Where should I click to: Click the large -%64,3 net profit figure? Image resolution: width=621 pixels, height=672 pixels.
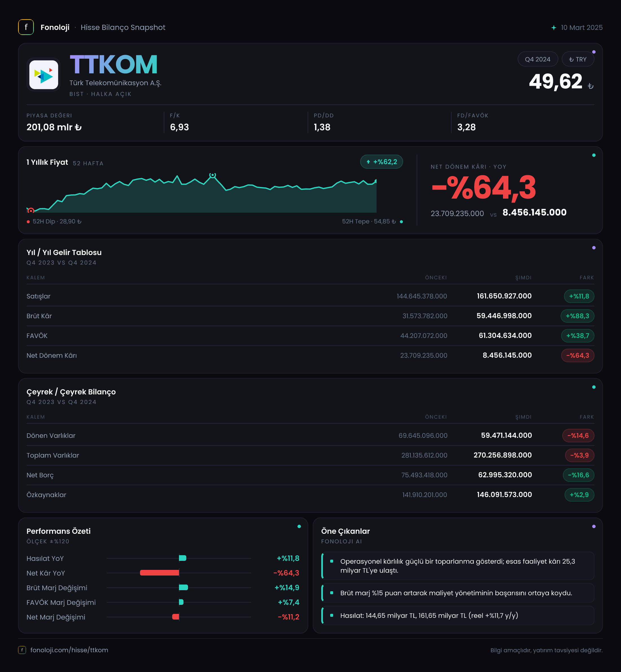[x=484, y=188]
